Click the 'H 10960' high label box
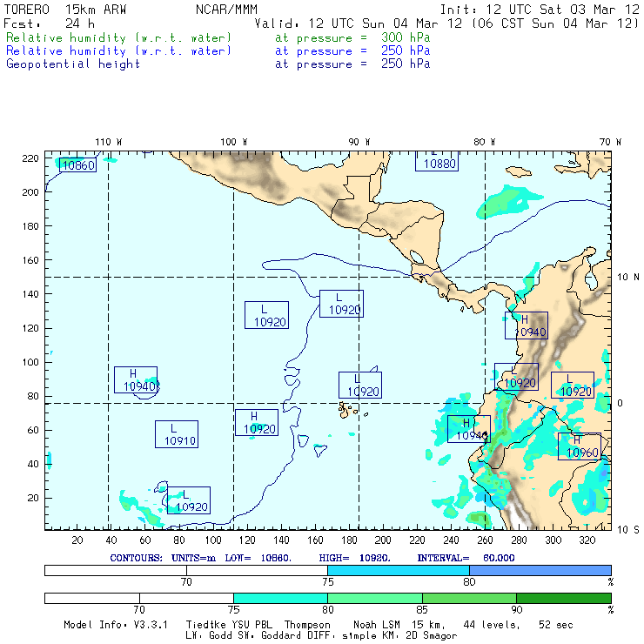644x644 pixels. point(580,446)
